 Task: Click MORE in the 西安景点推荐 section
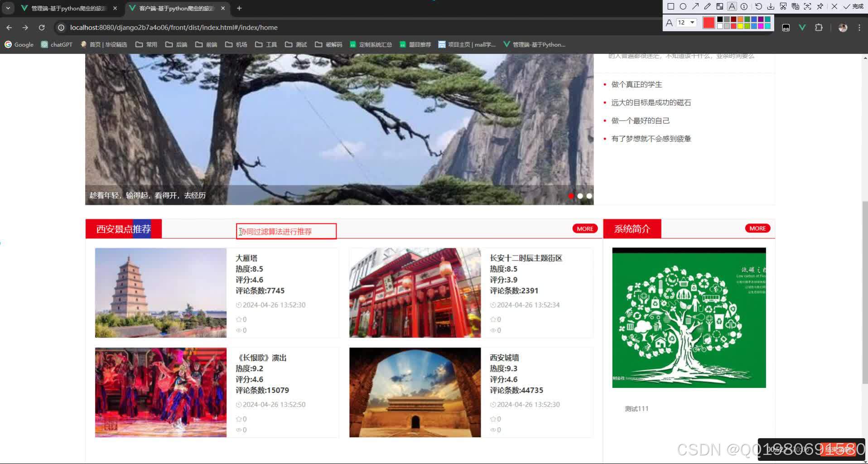tap(584, 228)
